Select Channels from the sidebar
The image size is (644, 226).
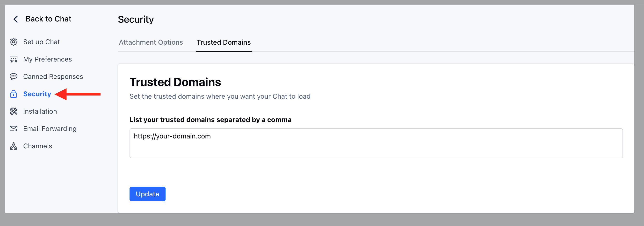tap(37, 146)
